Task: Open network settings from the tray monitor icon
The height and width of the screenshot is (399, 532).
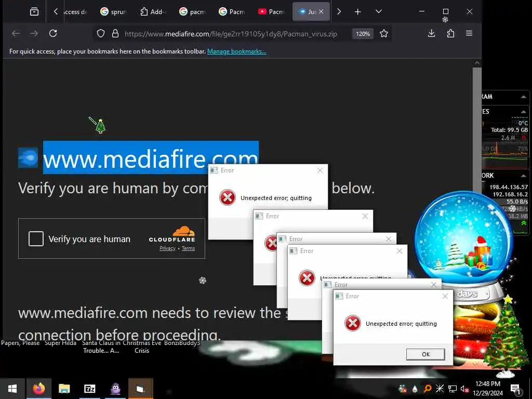Action: pyautogui.click(x=453, y=389)
